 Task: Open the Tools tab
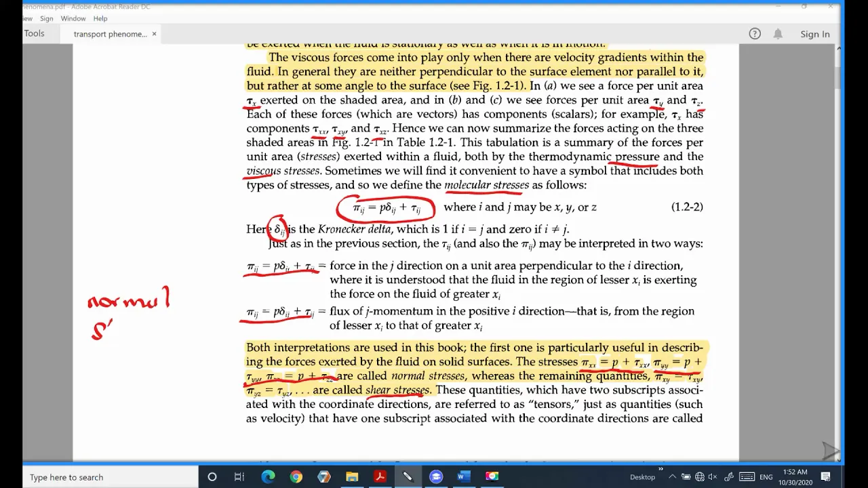click(34, 33)
